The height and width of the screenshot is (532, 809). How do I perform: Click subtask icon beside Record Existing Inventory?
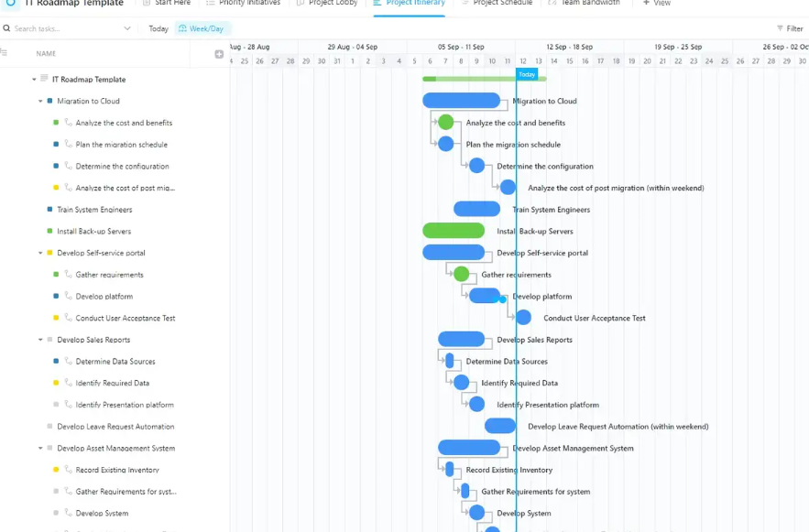pos(68,469)
